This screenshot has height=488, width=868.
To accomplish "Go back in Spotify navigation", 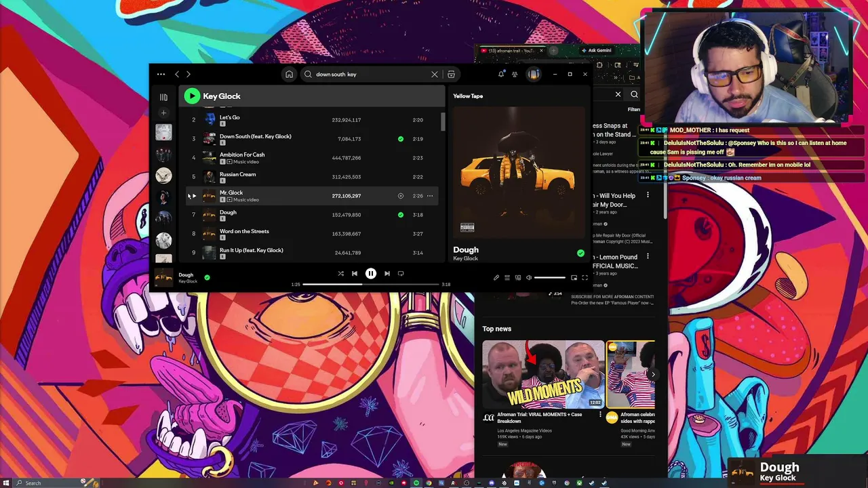I will click(x=177, y=75).
